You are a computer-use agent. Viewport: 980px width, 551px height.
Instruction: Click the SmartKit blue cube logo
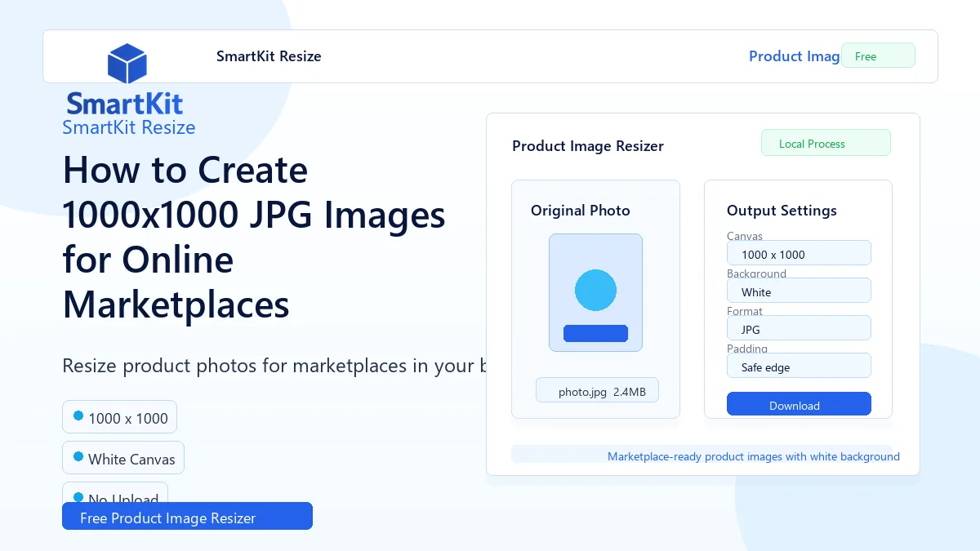(x=127, y=64)
